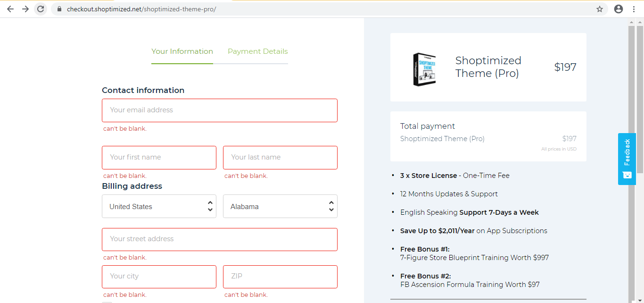
Task: Click the last name input field
Action: (280, 158)
